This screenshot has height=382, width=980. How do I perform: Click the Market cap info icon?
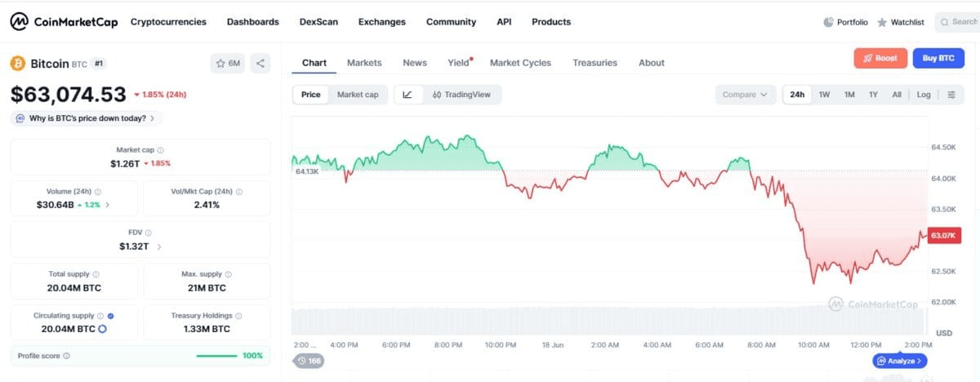[160, 150]
